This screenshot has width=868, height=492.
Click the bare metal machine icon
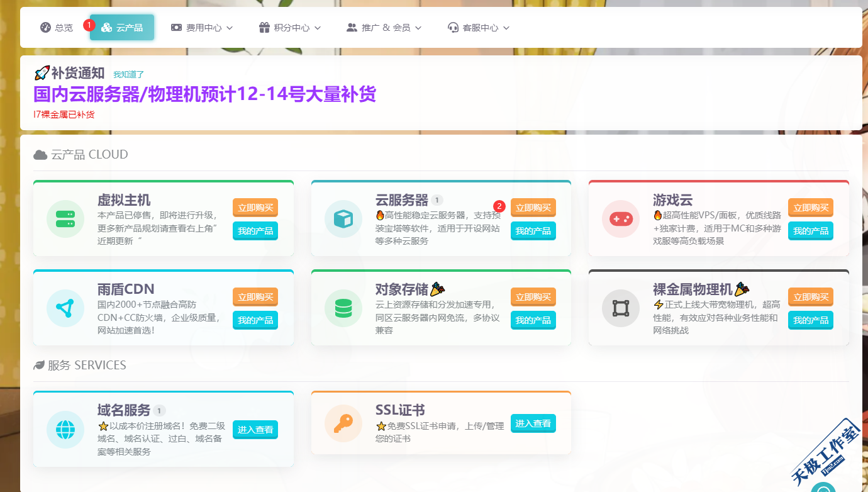tap(621, 308)
